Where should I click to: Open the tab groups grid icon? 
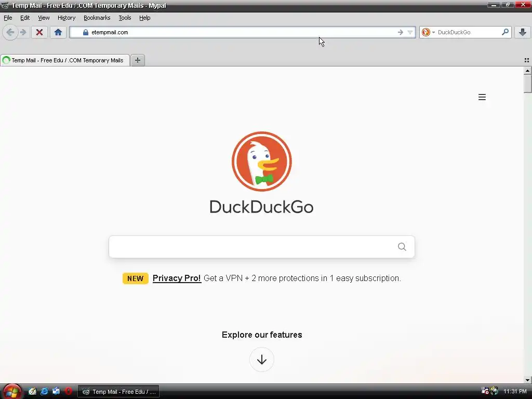click(x=527, y=60)
